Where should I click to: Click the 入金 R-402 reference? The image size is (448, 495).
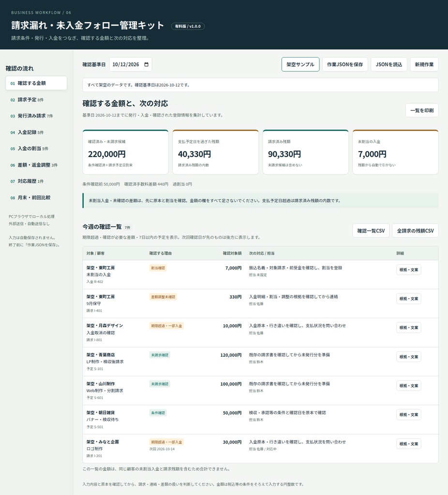point(95,282)
